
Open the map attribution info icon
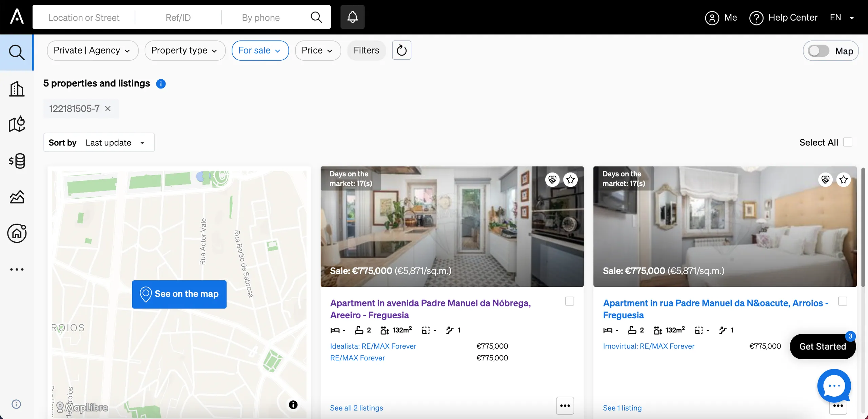coord(293,404)
